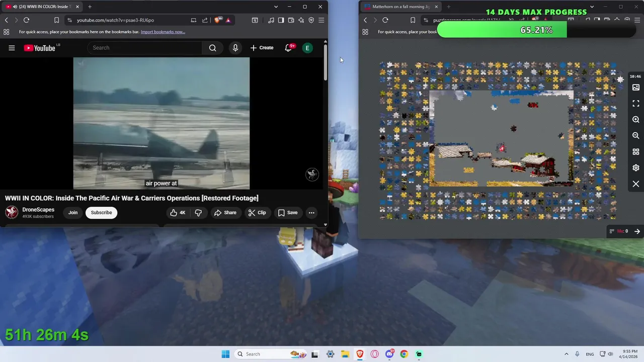Click the Clip button
The height and width of the screenshot is (362, 644).
click(x=257, y=213)
